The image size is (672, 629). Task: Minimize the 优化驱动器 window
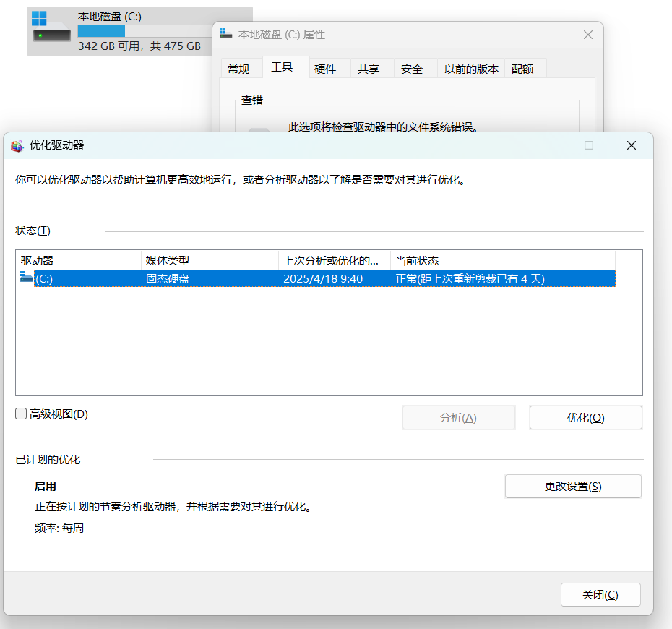pyautogui.click(x=547, y=145)
